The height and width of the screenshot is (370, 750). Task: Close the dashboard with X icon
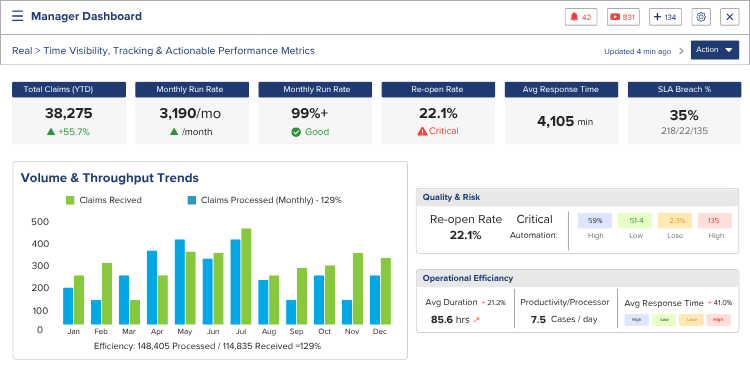pyautogui.click(x=730, y=17)
